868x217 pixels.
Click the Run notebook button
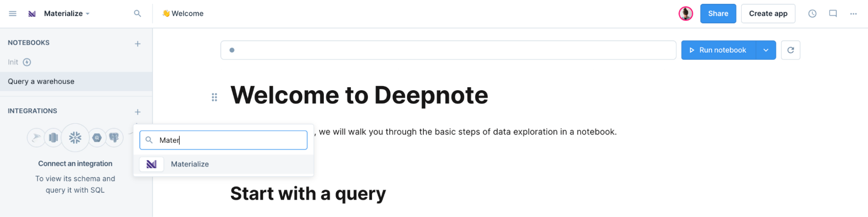pyautogui.click(x=719, y=50)
